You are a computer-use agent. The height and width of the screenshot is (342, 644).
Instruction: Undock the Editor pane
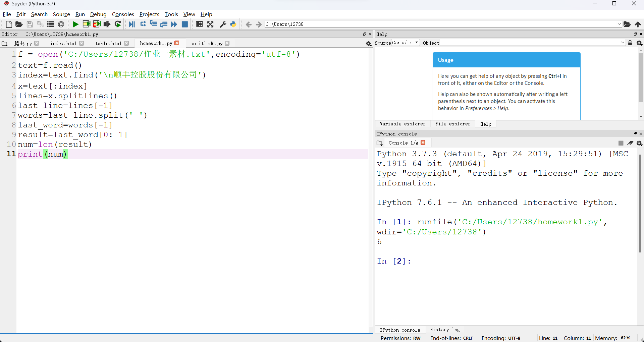click(x=364, y=34)
